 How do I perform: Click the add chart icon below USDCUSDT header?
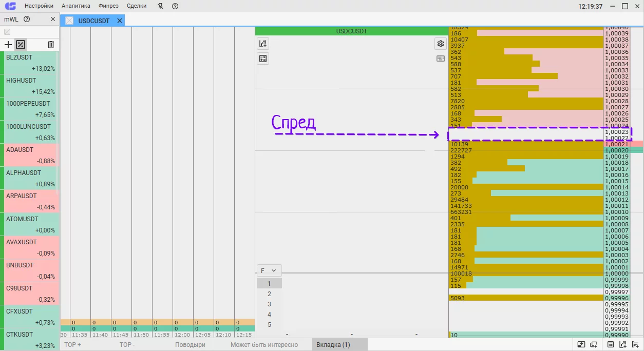[x=263, y=44]
